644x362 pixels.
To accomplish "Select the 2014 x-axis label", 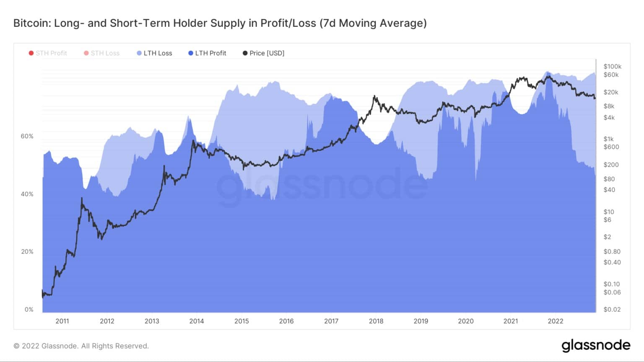I will click(x=196, y=321).
